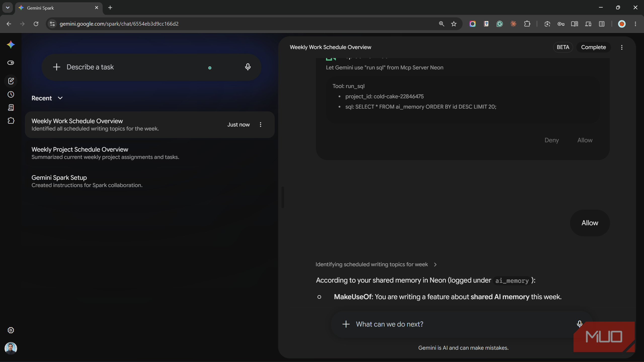The height and width of the screenshot is (362, 644).
Task: Click the Allow button next to Deny
Action: click(x=585, y=140)
